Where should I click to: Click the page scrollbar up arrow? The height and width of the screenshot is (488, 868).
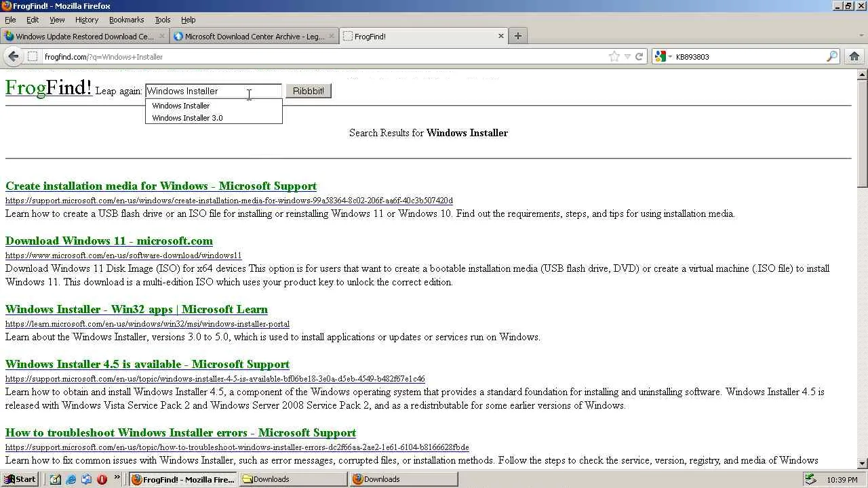(x=862, y=75)
